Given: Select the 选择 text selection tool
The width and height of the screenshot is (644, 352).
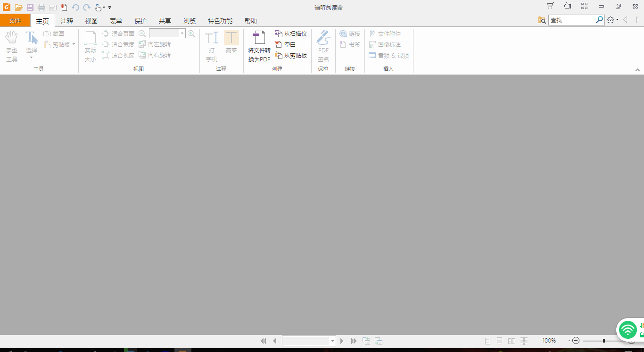Looking at the screenshot, I should pyautogui.click(x=32, y=45).
